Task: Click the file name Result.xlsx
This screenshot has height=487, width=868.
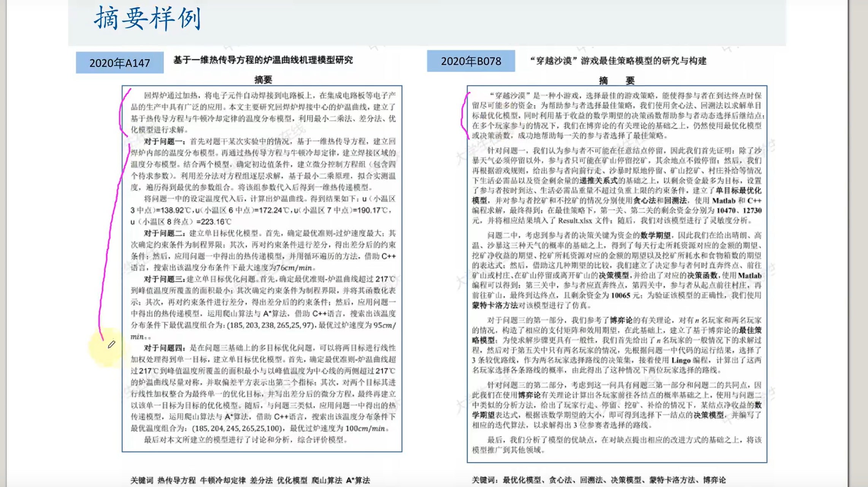Action: point(575,220)
